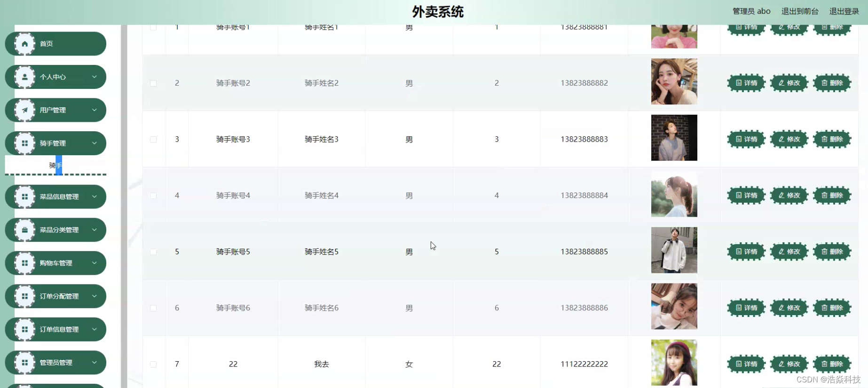Click the grid icon beside 菜品信息管理
Screen dimensions: 868x388
[x=25, y=197]
